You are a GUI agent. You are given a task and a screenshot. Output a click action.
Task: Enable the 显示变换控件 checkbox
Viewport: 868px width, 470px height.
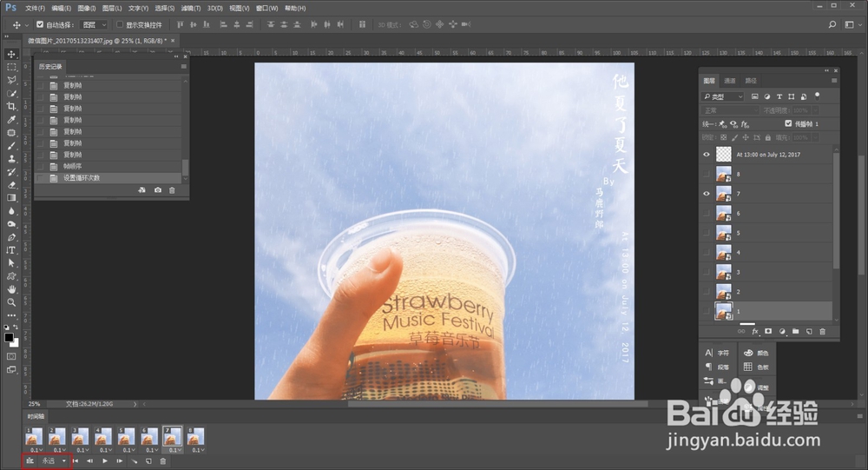(x=120, y=24)
